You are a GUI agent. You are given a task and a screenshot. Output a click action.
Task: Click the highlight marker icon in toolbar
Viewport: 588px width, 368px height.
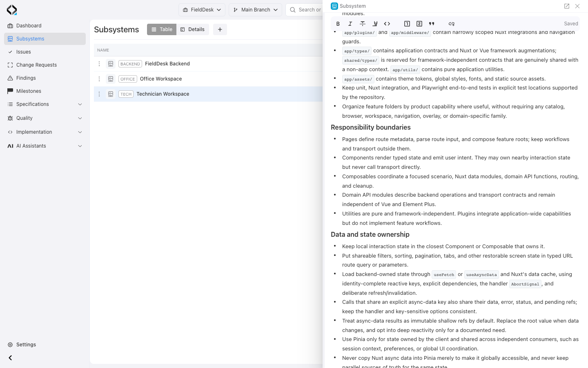(375, 24)
